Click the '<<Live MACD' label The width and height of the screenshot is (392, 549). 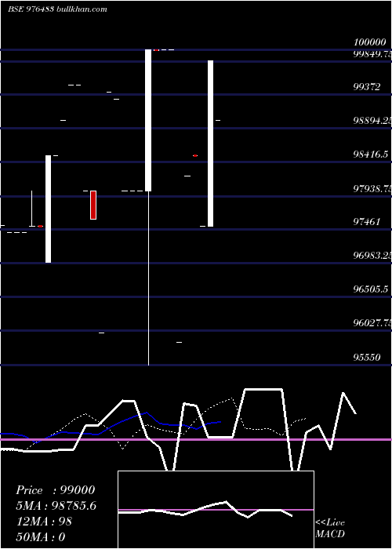[x=330, y=528]
